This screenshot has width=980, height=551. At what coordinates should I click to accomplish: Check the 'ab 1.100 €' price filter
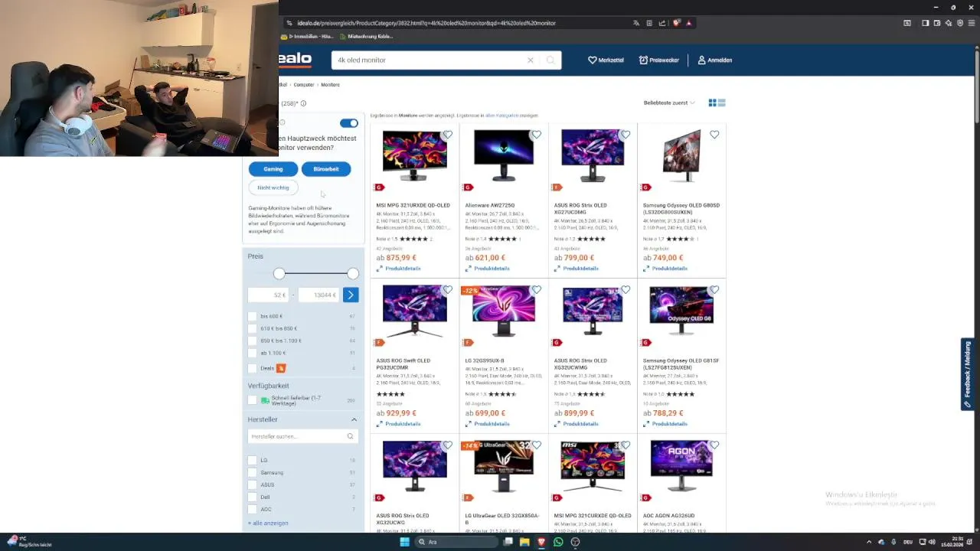(x=253, y=353)
